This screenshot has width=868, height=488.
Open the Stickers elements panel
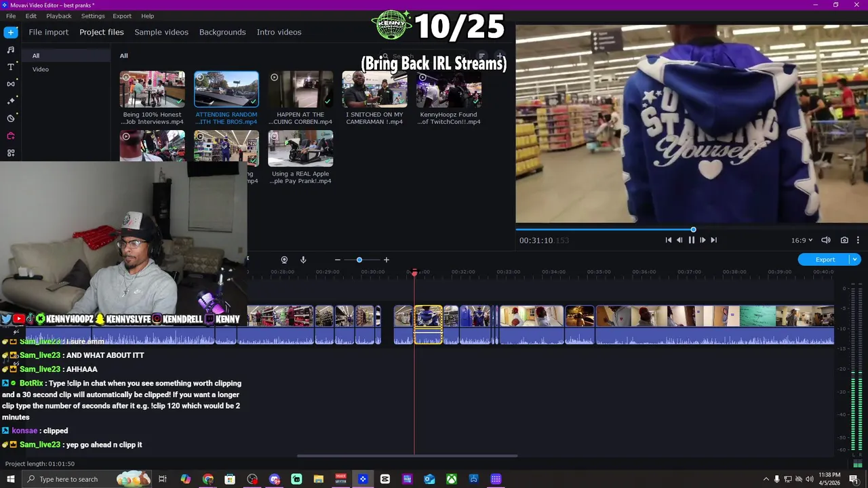click(10, 119)
